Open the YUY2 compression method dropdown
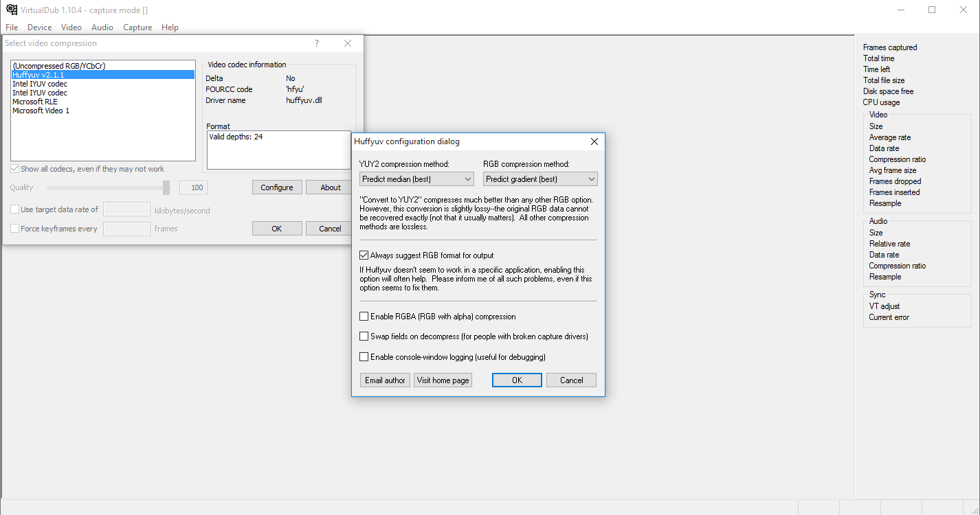Image resolution: width=980 pixels, height=515 pixels. pos(417,179)
